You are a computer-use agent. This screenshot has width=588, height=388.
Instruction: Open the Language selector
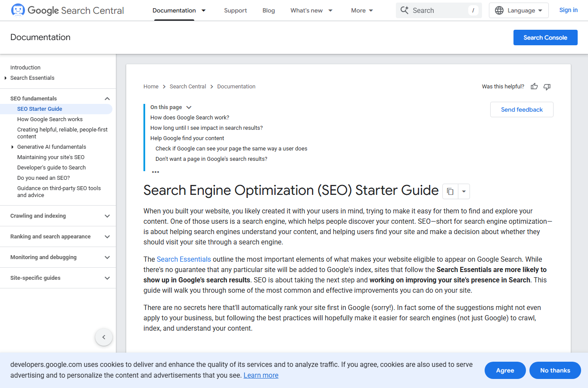(x=519, y=10)
